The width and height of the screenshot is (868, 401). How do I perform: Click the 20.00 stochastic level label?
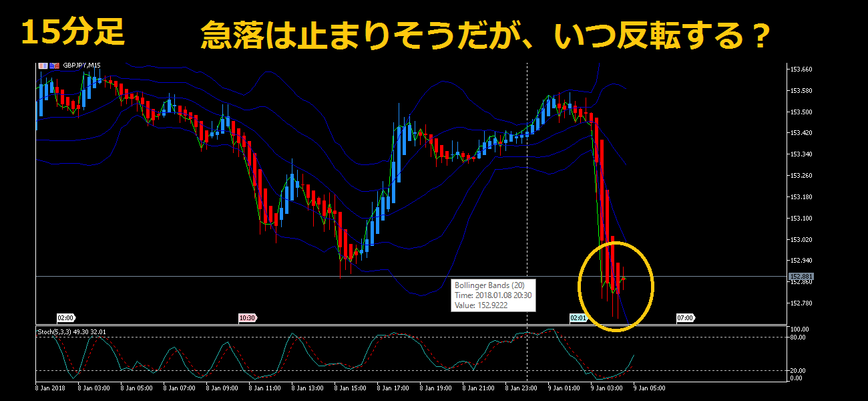pos(799,370)
